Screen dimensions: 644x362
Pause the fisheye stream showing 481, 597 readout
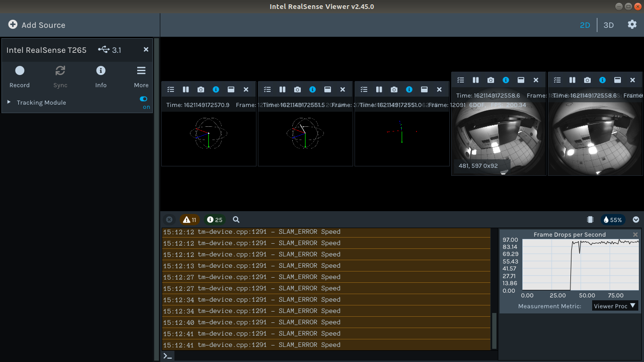coord(476,80)
